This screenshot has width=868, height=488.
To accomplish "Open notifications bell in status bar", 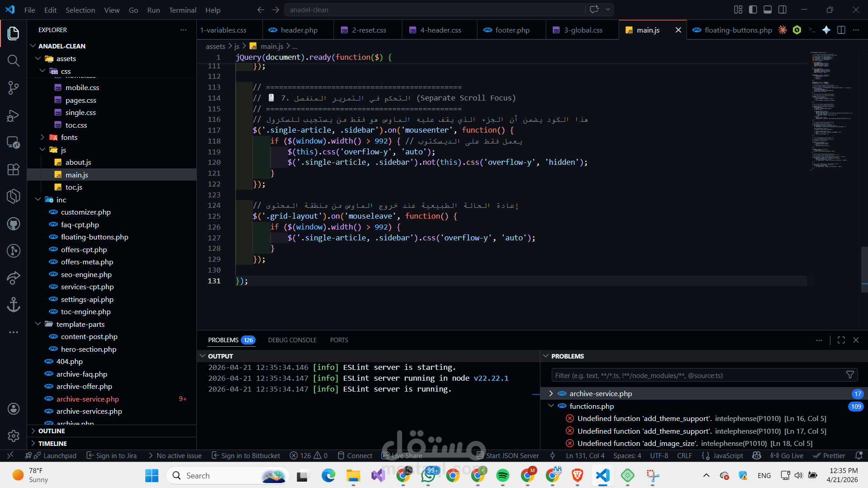I will (x=859, y=455).
